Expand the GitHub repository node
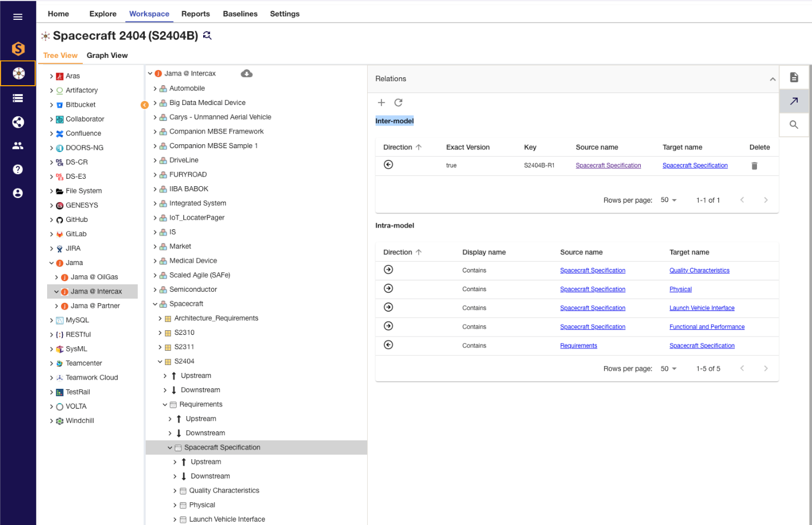Image resolution: width=812 pixels, height=525 pixels. coord(51,220)
